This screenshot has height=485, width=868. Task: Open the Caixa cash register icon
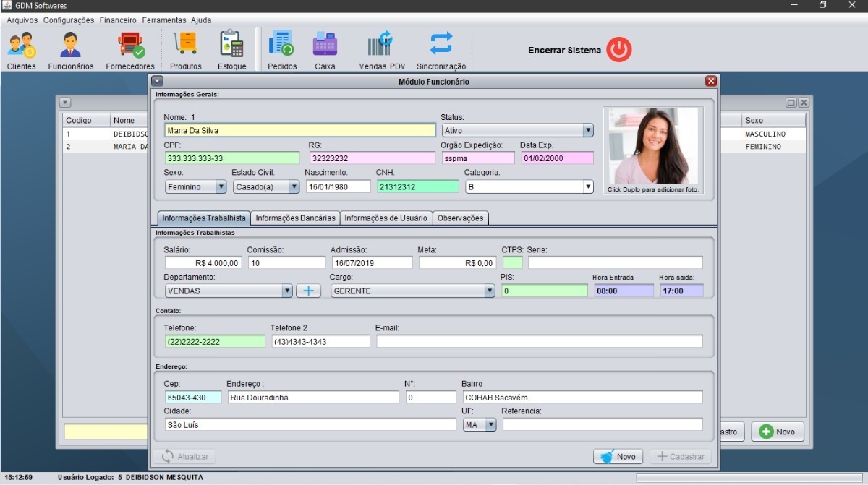click(325, 46)
